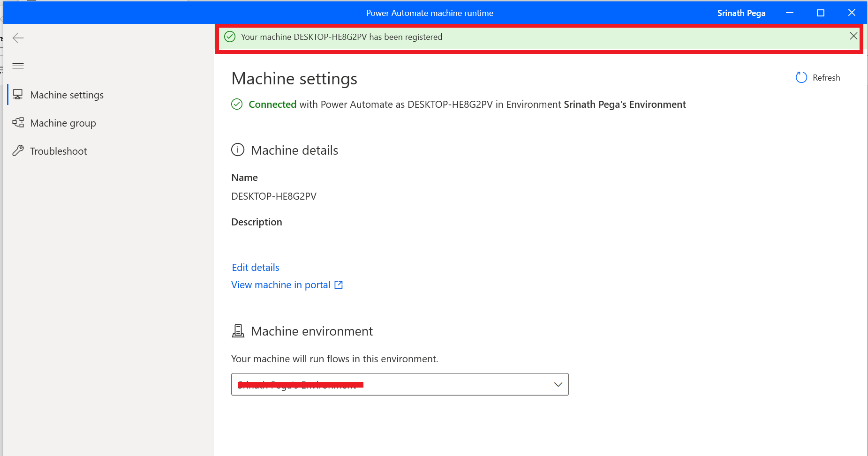Select Machine settings in the sidebar
This screenshot has height=456, width=868.
pyautogui.click(x=67, y=95)
